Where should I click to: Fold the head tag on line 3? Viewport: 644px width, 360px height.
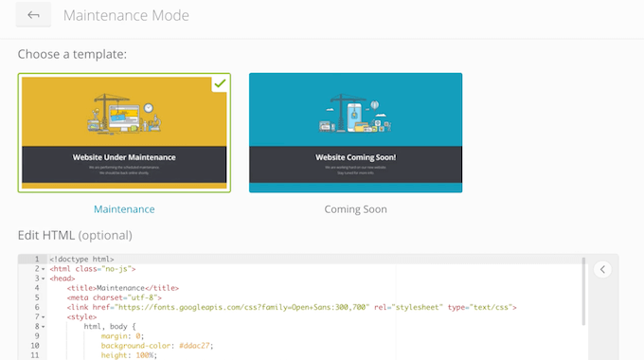[44, 279]
